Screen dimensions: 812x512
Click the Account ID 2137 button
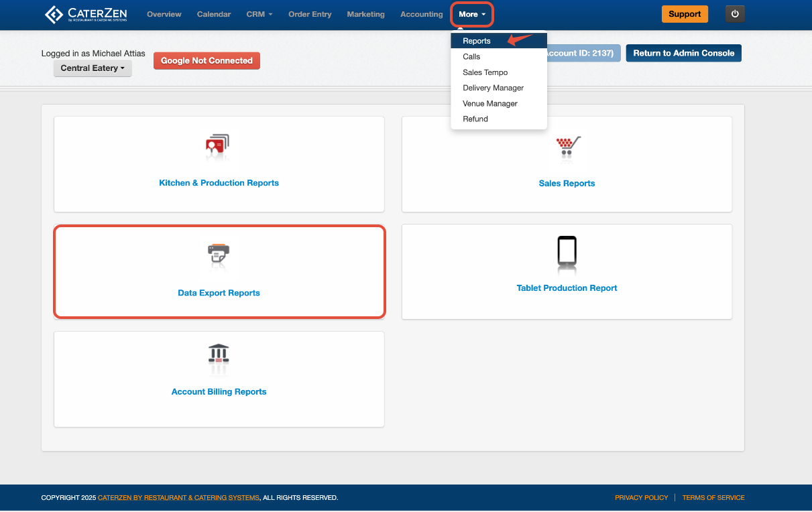coord(583,53)
